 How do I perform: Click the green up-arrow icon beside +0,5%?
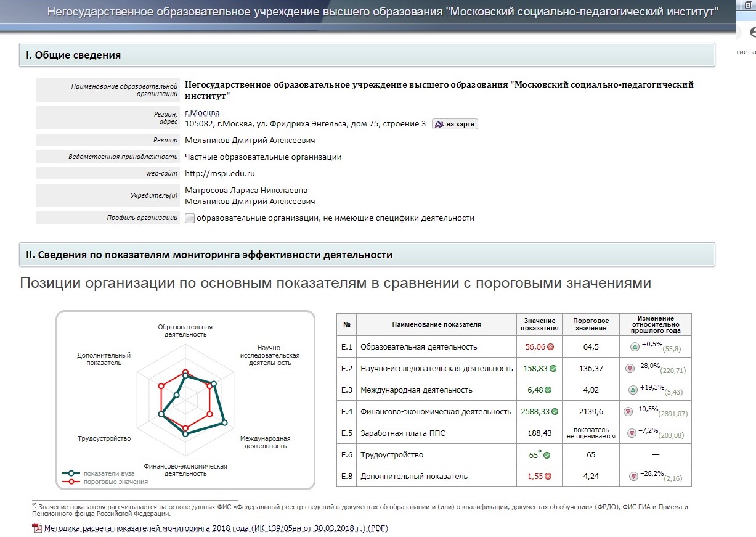(634, 347)
